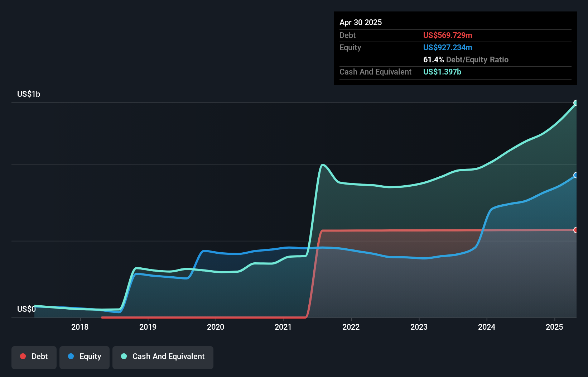Click the US$0 y-axis label
This screenshot has height=377, width=588.
[x=26, y=309]
